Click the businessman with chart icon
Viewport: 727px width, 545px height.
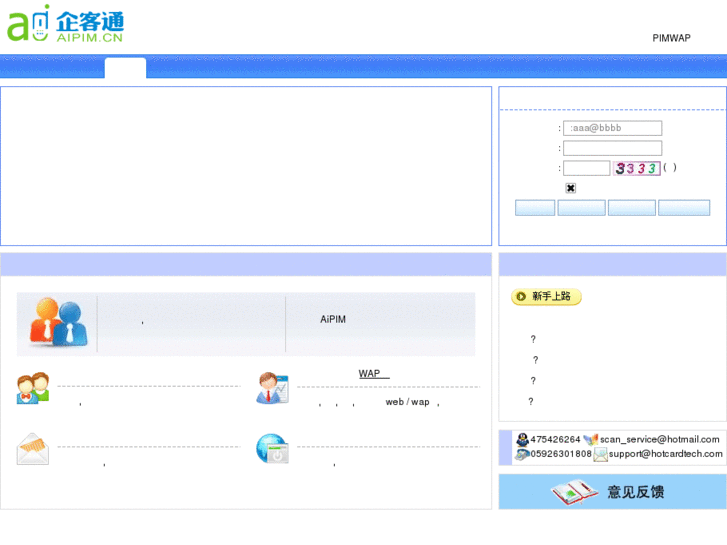(x=273, y=388)
